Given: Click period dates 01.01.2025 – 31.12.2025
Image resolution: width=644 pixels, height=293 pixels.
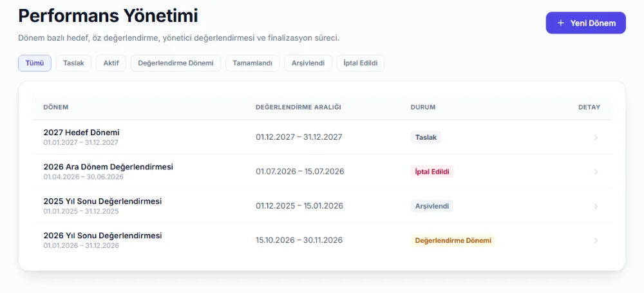Looking at the screenshot, I should pyautogui.click(x=81, y=211).
